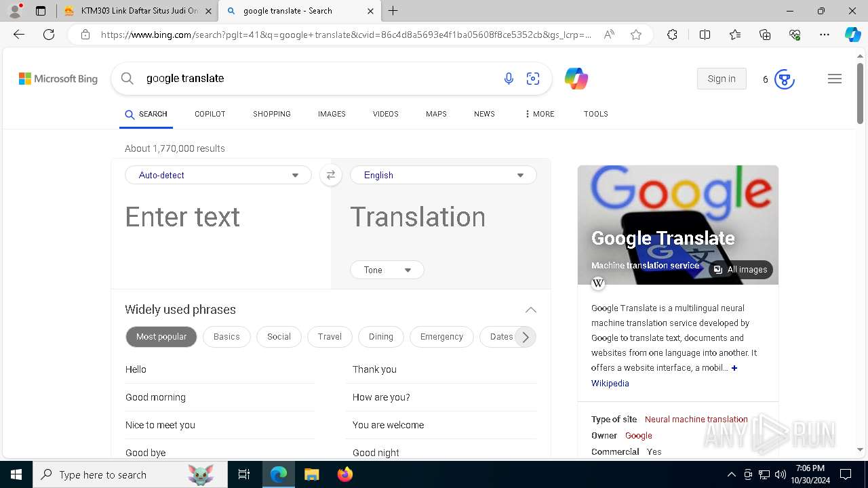
Task: Expand the MORE search menu
Action: (540, 114)
